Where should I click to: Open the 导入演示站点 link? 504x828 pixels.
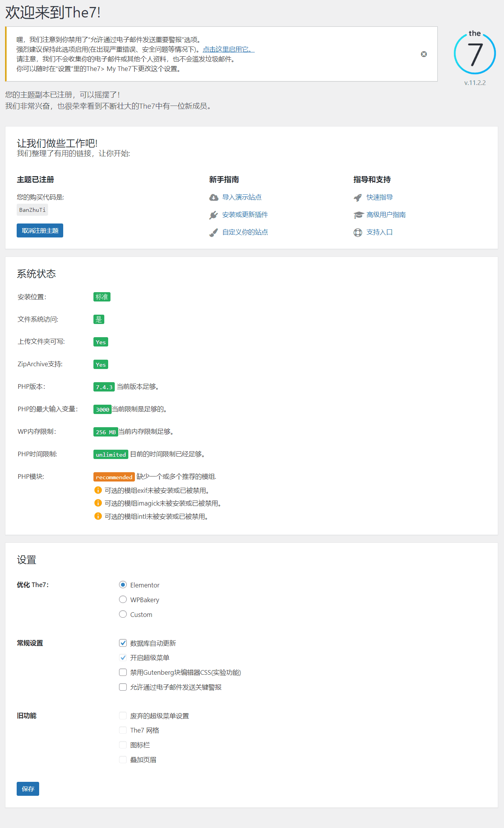[242, 197]
